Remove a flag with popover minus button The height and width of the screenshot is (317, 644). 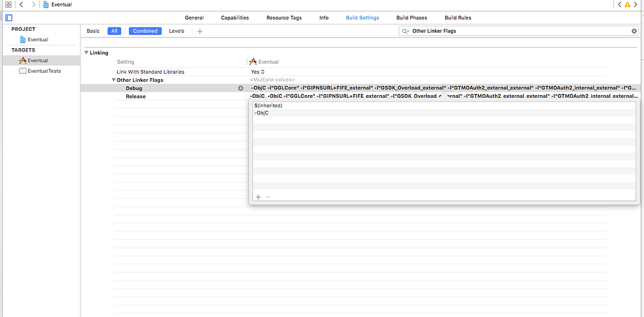(268, 197)
